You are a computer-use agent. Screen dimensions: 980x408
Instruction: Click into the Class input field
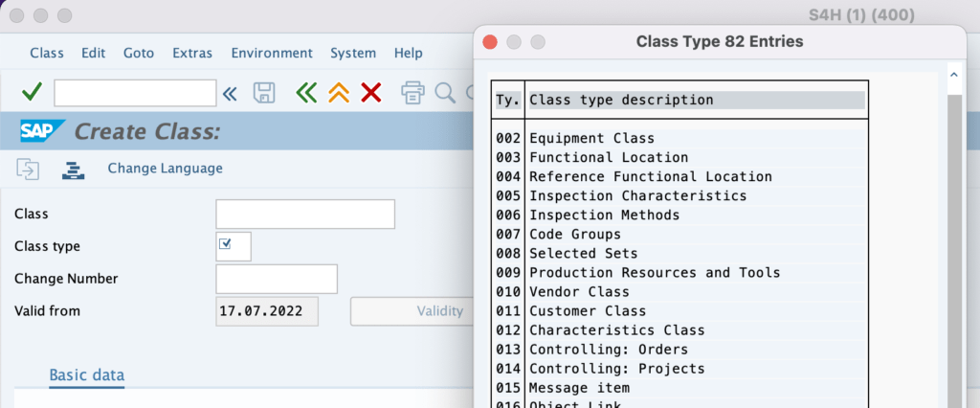coord(305,214)
